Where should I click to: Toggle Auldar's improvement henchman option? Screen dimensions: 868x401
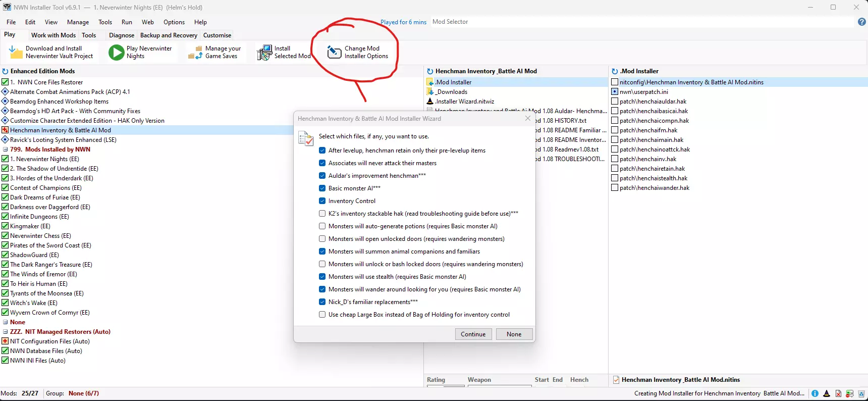click(322, 176)
